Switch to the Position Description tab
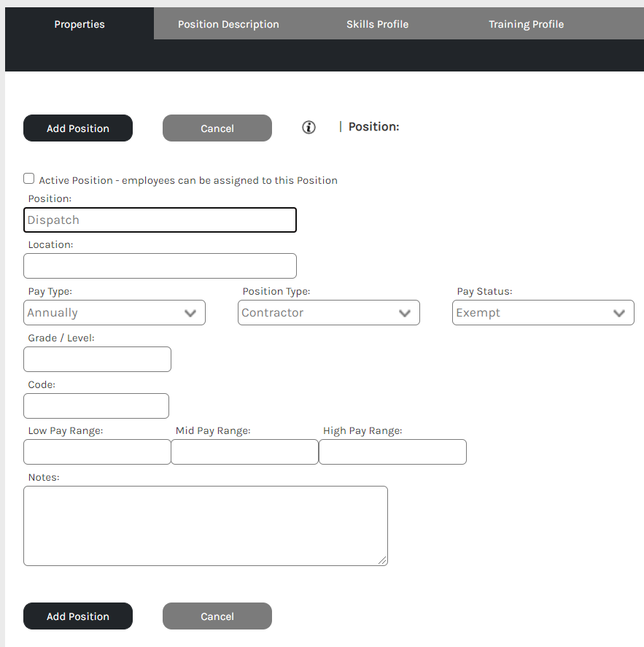The image size is (644, 647). [228, 24]
